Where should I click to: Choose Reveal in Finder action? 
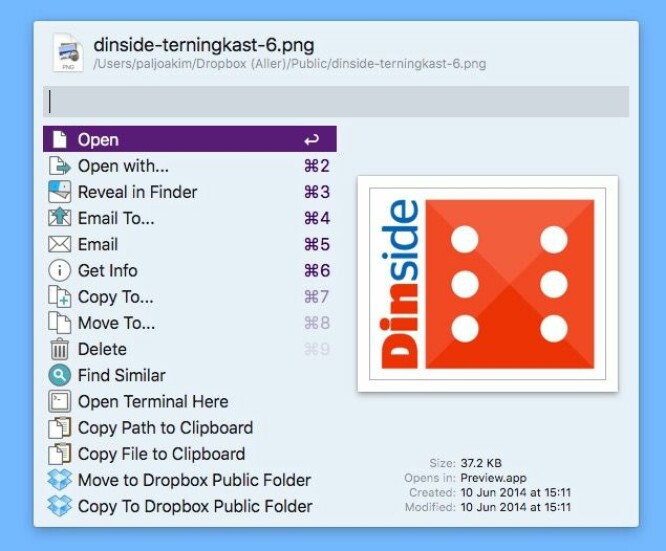point(190,192)
